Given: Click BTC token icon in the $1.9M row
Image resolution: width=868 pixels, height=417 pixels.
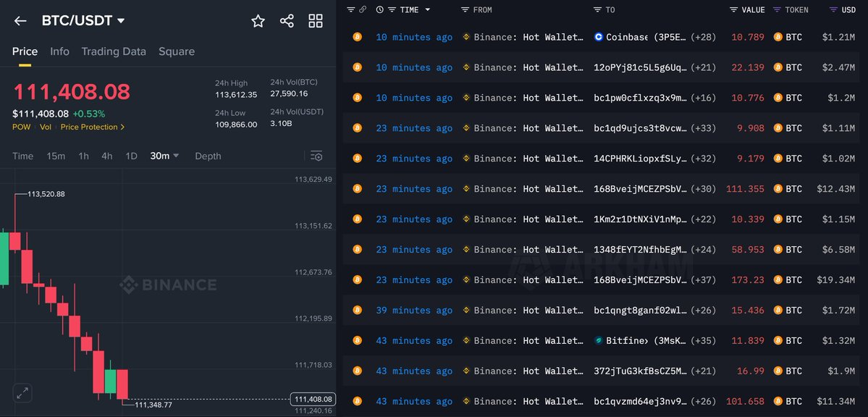Looking at the screenshot, I should 778,371.
